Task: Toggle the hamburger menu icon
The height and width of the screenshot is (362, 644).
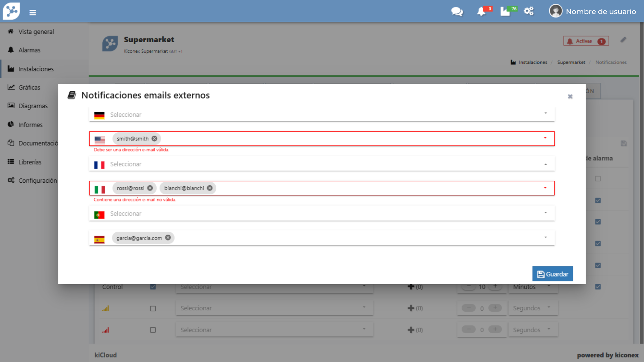Action: [33, 12]
